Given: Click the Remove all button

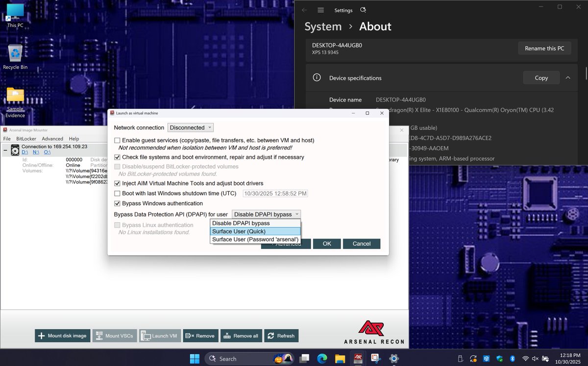Looking at the screenshot, I should 241,336.
